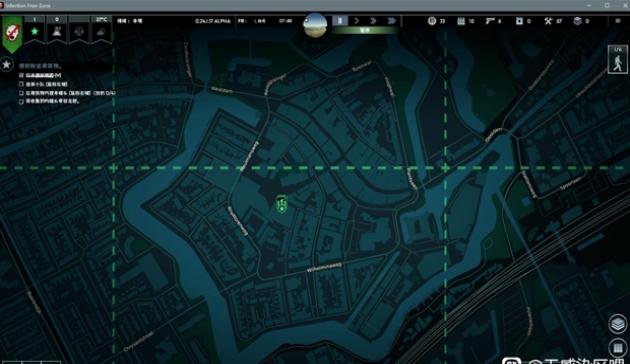The image size is (630, 364).
Task: Set game to normal speed
Action: (x=356, y=20)
